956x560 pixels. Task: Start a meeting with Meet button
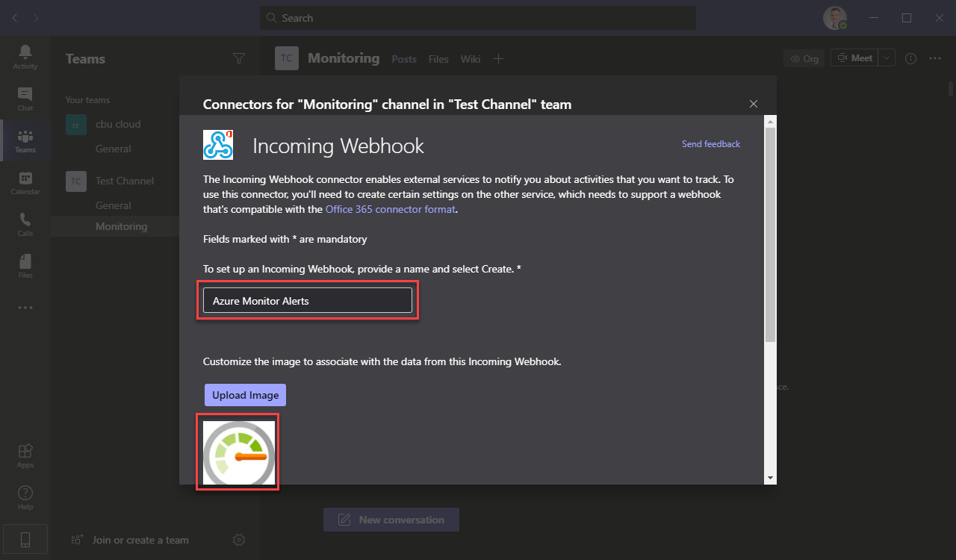[x=854, y=58]
